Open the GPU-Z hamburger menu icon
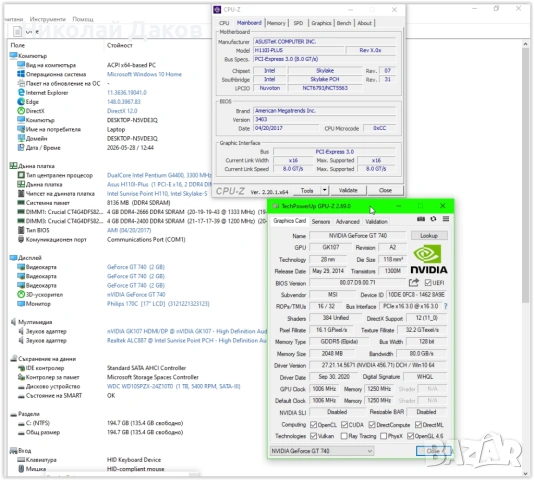 click(446, 219)
